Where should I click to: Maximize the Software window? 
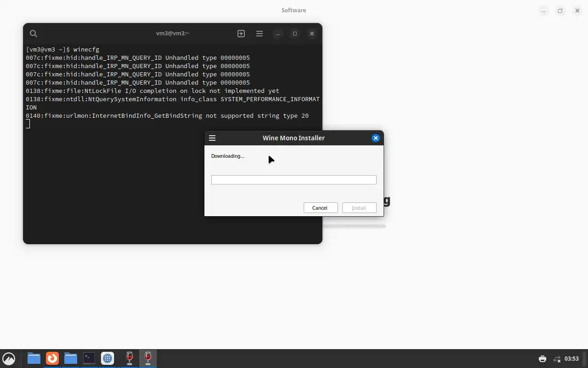coord(560,11)
